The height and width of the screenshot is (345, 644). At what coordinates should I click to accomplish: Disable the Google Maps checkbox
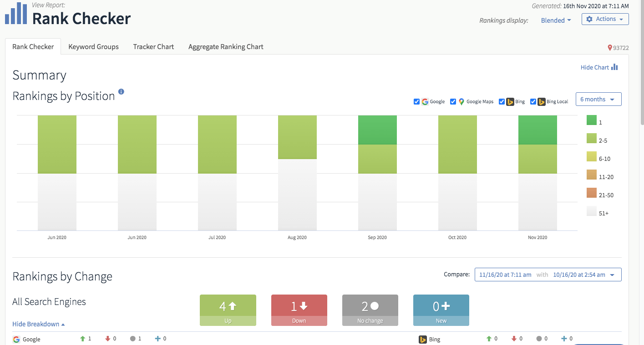point(453,102)
